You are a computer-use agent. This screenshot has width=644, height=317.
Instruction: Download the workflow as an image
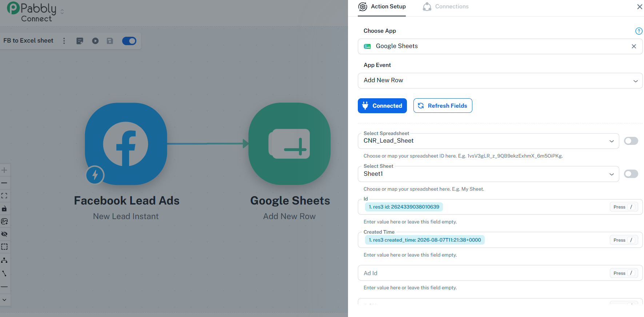4,221
